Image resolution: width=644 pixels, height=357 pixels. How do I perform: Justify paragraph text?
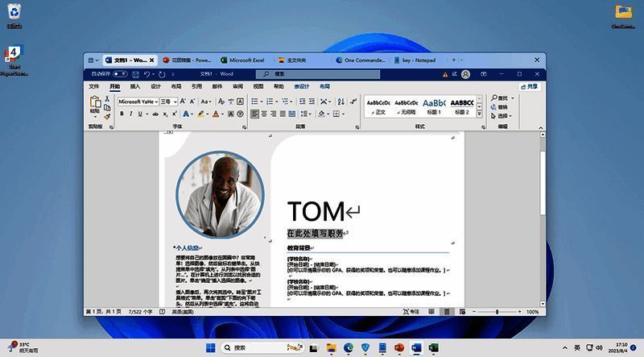point(283,114)
